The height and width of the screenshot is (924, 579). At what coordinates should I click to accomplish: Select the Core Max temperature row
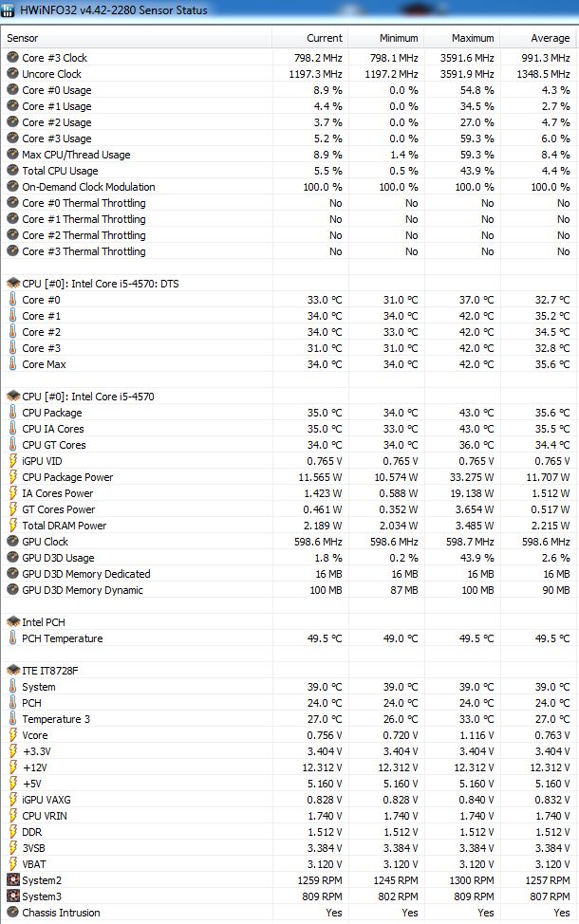pyautogui.click(x=44, y=364)
